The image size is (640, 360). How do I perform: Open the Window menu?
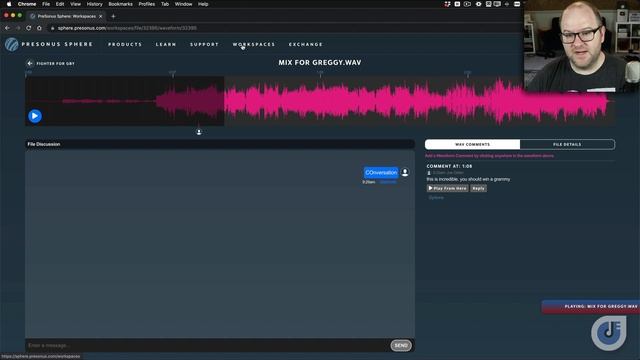coord(183,4)
